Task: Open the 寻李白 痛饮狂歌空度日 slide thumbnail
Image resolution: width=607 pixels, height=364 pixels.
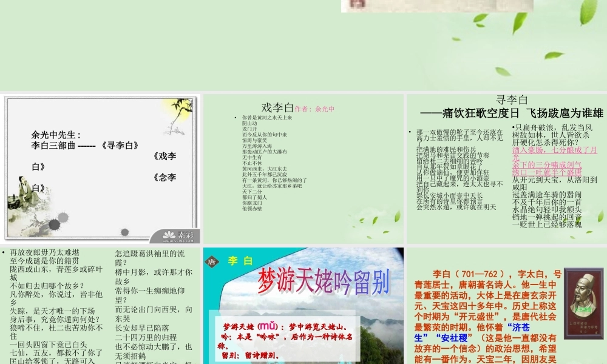Action: (507, 169)
